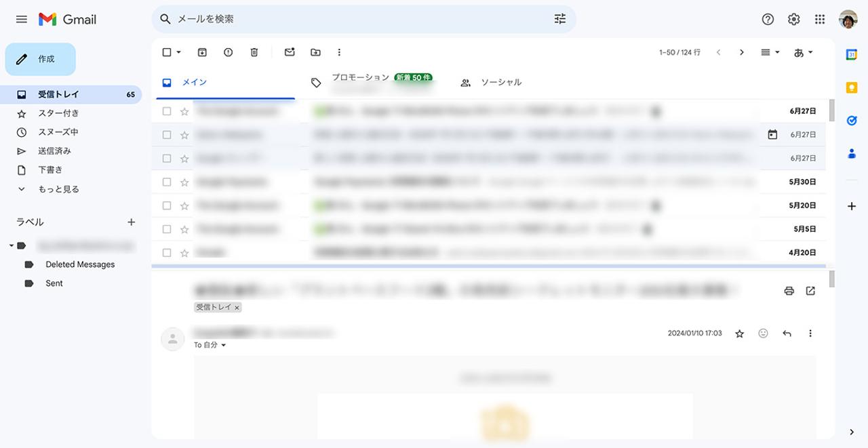Open the email in a new window
868x448 pixels.
[810, 290]
